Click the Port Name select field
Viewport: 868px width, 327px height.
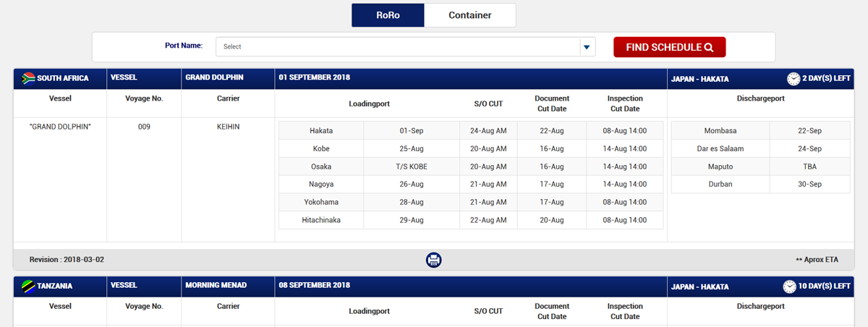tap(398, 47)
